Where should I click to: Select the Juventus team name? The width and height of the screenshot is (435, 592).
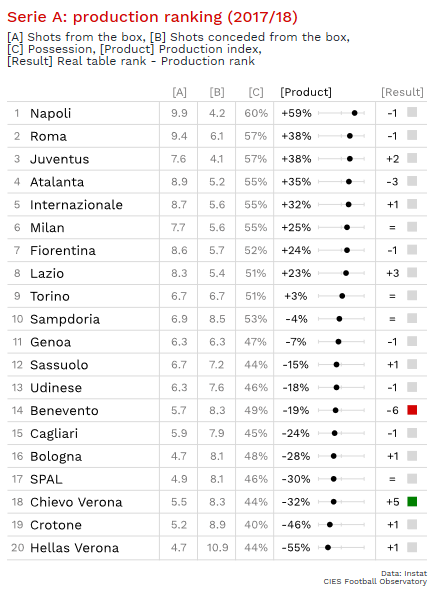click(x=60, y=159)
